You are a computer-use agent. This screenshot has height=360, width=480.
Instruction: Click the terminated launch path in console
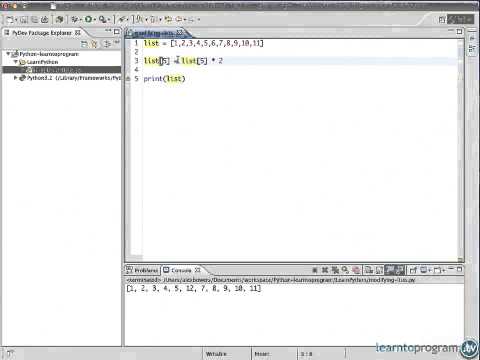(x=271, y=280)
